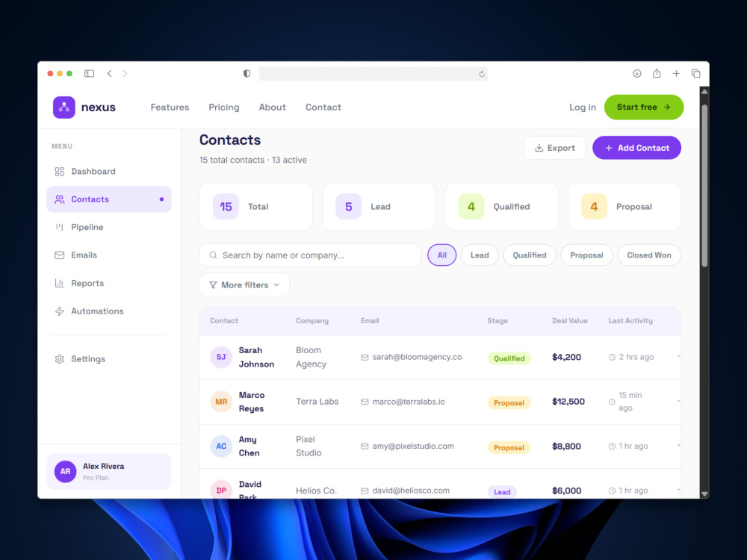
Task: Click the browser address bar
Action: point(373,74)
